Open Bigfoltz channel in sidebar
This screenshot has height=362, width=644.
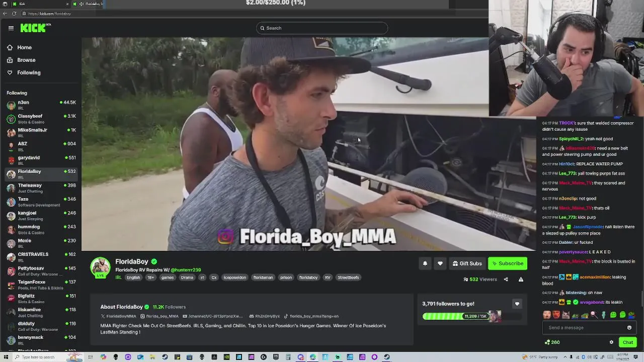pos(41,299)
